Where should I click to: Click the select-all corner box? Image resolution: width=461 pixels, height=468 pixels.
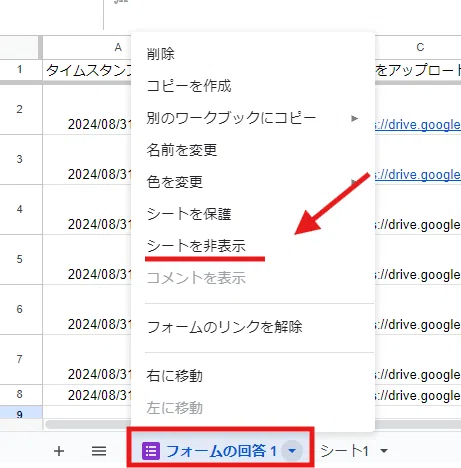20,47
